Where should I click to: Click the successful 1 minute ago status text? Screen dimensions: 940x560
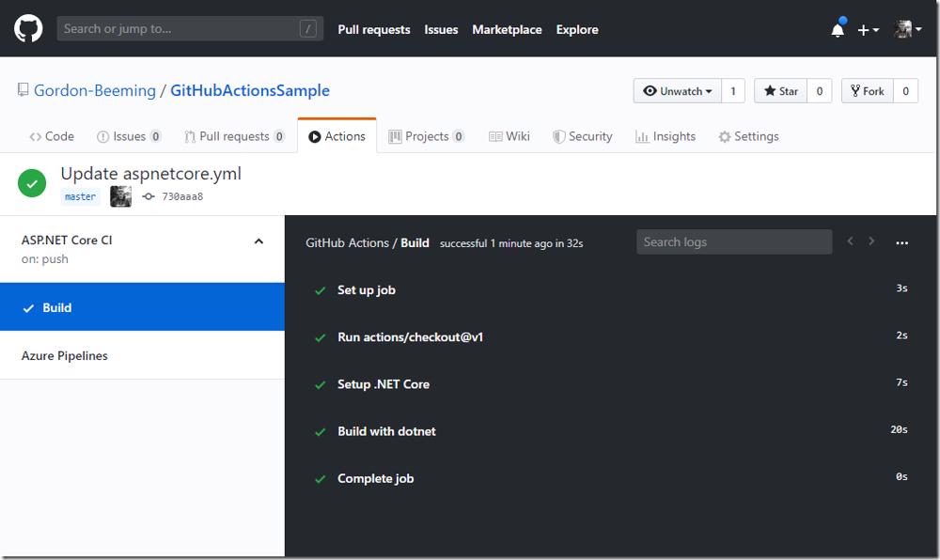511,243
